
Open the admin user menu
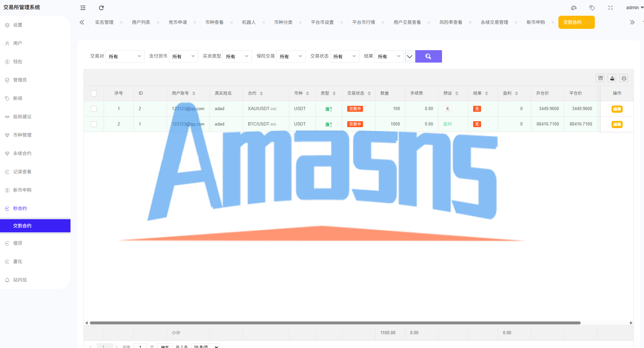click(x=634, y=8)
